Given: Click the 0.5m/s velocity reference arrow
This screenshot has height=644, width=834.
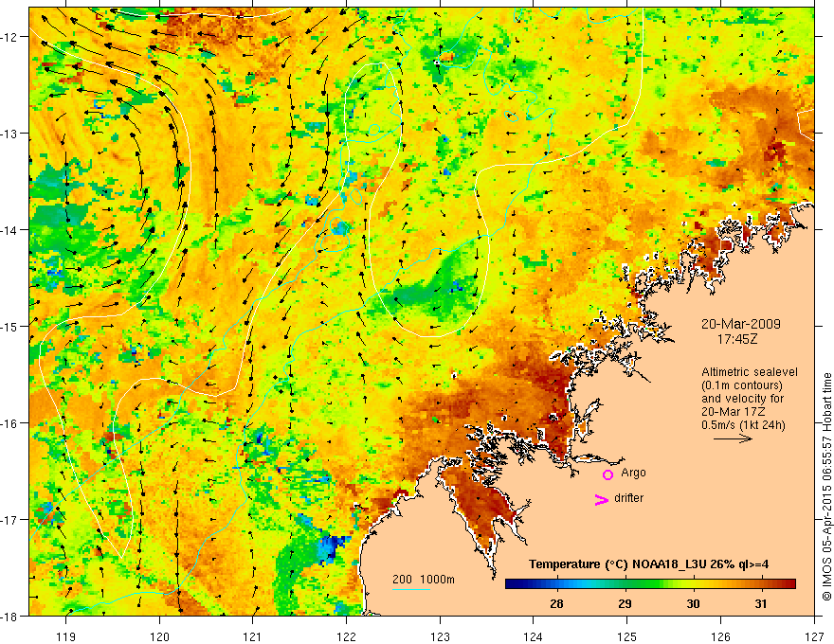Looking at the screenshot, I should coord(733,438).
